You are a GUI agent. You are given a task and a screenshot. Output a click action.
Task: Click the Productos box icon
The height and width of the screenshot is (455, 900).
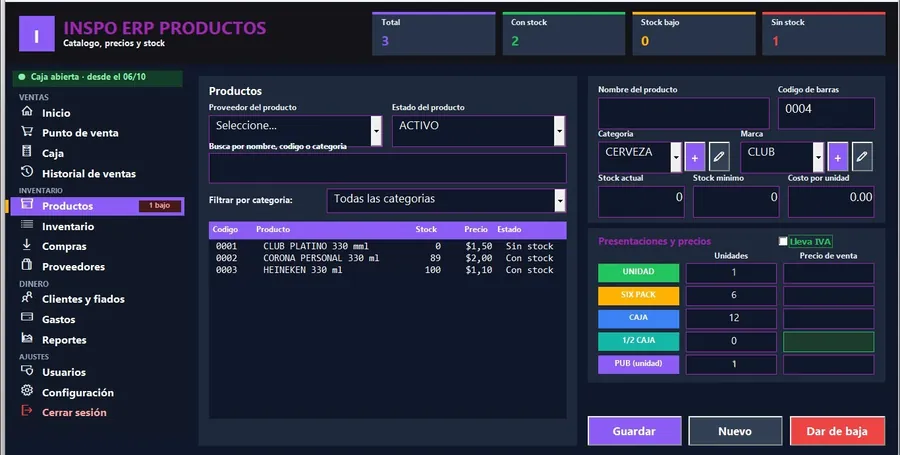pos(27,204)
